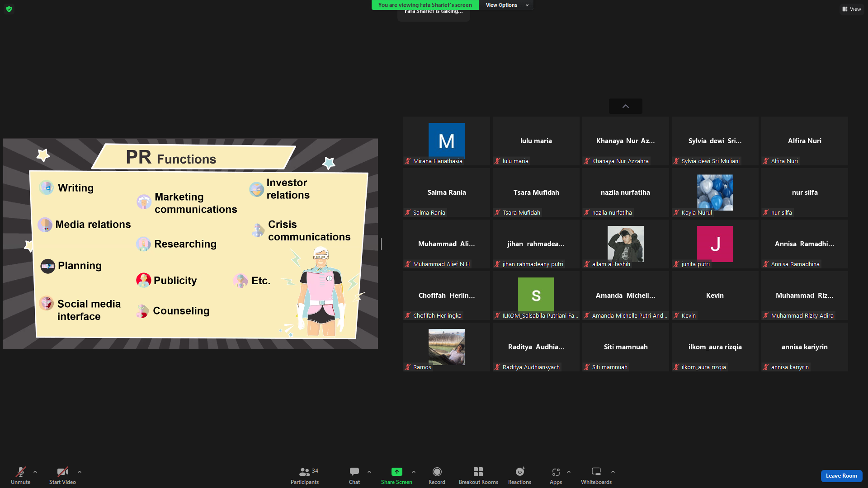
Task: Click the Publicity icon on slide
Action: [x=144, y=280]
